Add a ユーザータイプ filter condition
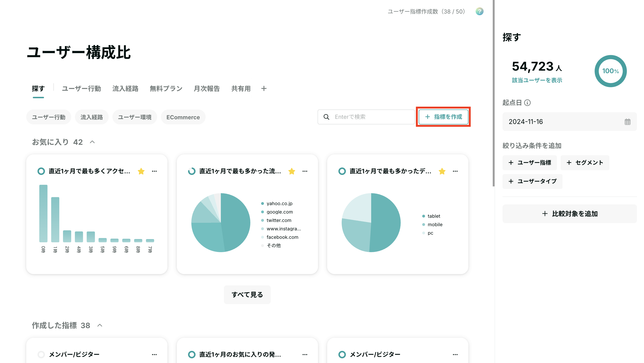This screenshot has height=363, width=644. pos(532,181)
